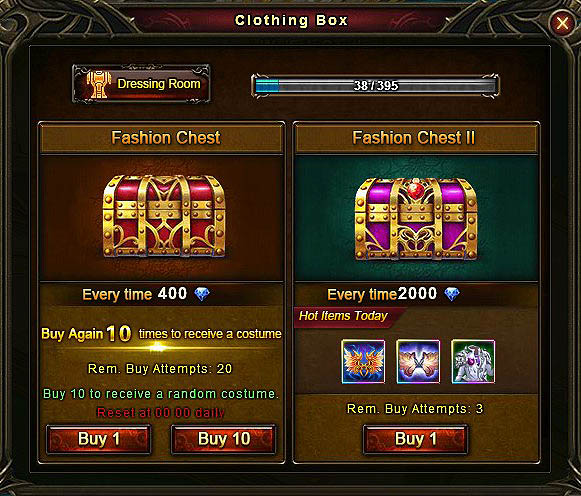581x496 pixels.
Task: Click the Buy Again 10 times text
Action: point(161,333)
